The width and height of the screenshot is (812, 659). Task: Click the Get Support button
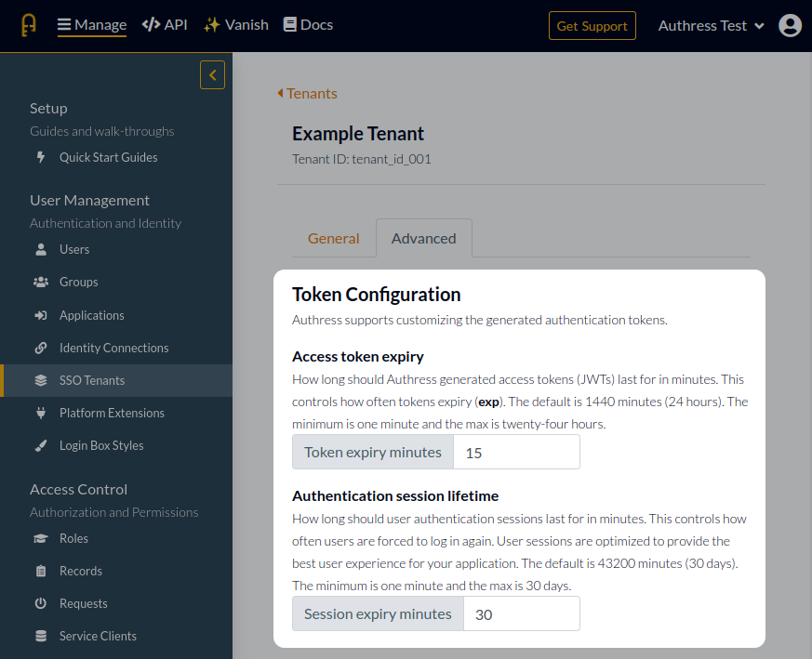[x=592, y=25]
